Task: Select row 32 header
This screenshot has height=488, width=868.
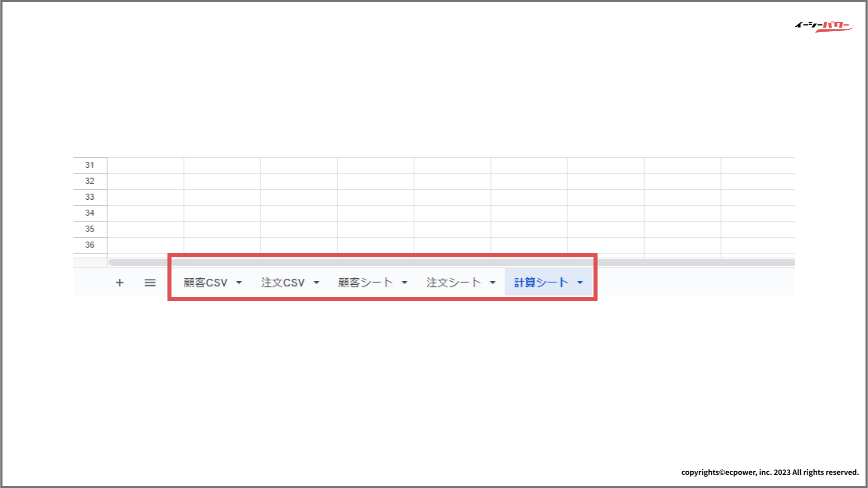Action: click(x=90, y=181)
